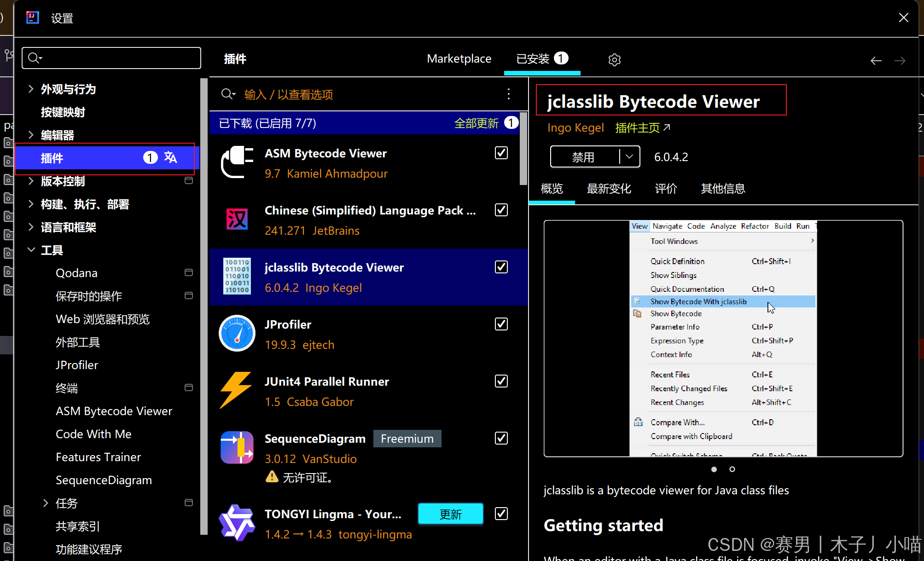Open the three-dot plugin options menu
Image resolution: width=924 pixels, height=561 pixels.
pyautogui.click(x=508, y=94)
